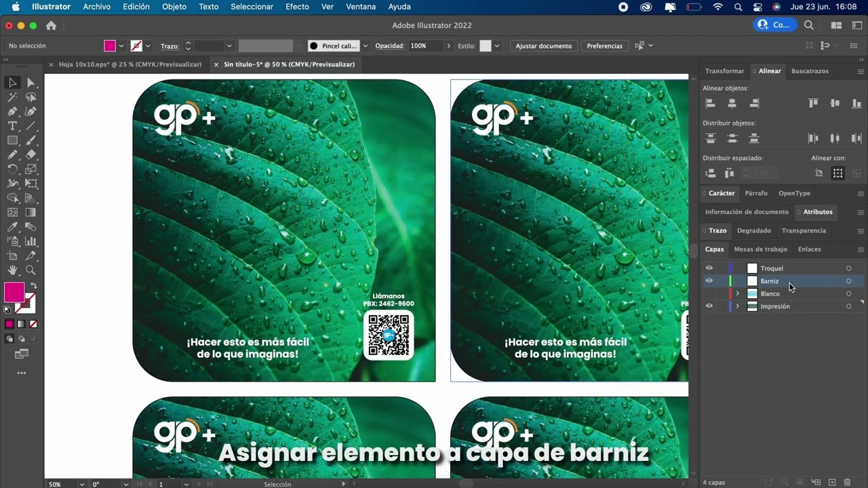Switch to the Degradado tab
Screen dimensions: 868x488
[x=754, y=230]
